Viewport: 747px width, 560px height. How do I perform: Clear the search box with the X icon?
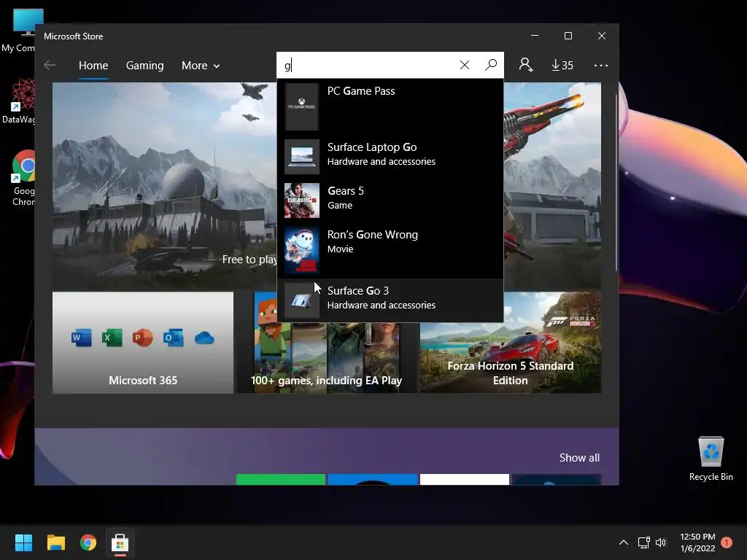pyautogui.click(x=465, y=65)
